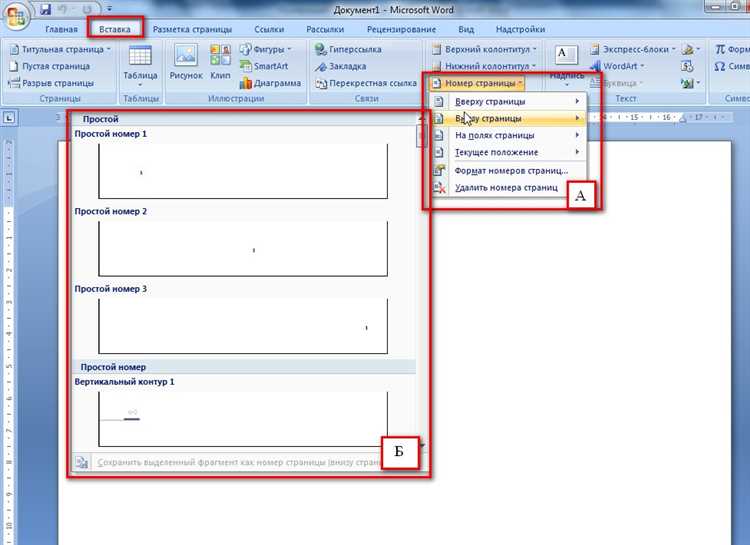This screenshot has width=750, height=545.
Task: Click the Символ omega icon
Action: tap(720, 66)
